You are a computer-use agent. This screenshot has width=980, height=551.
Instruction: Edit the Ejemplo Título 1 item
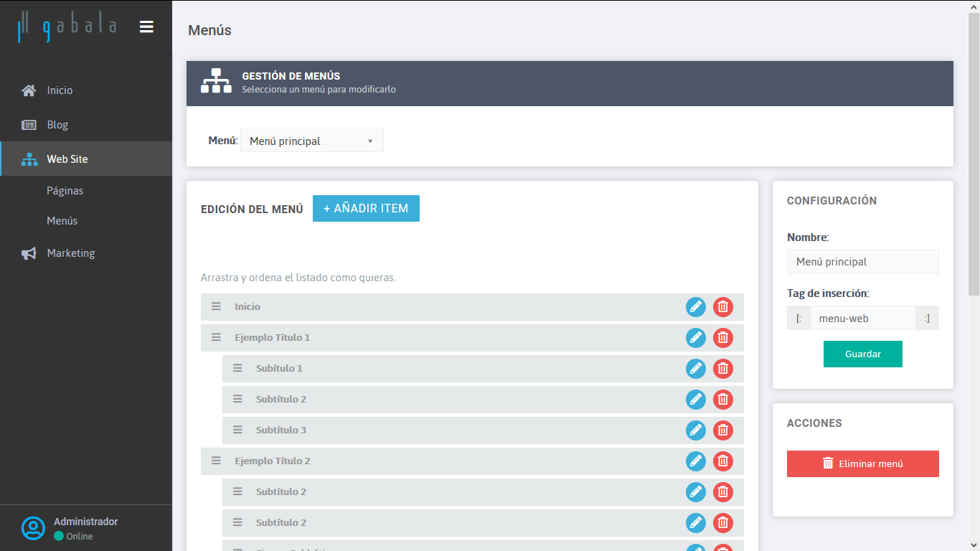tap(696, 338)
